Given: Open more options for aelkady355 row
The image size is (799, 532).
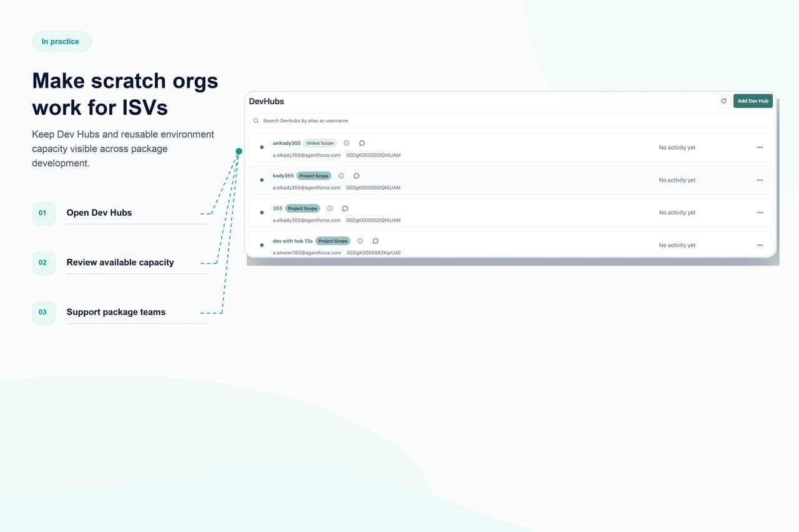Looking at the screenshot, I should click(760, 148).
